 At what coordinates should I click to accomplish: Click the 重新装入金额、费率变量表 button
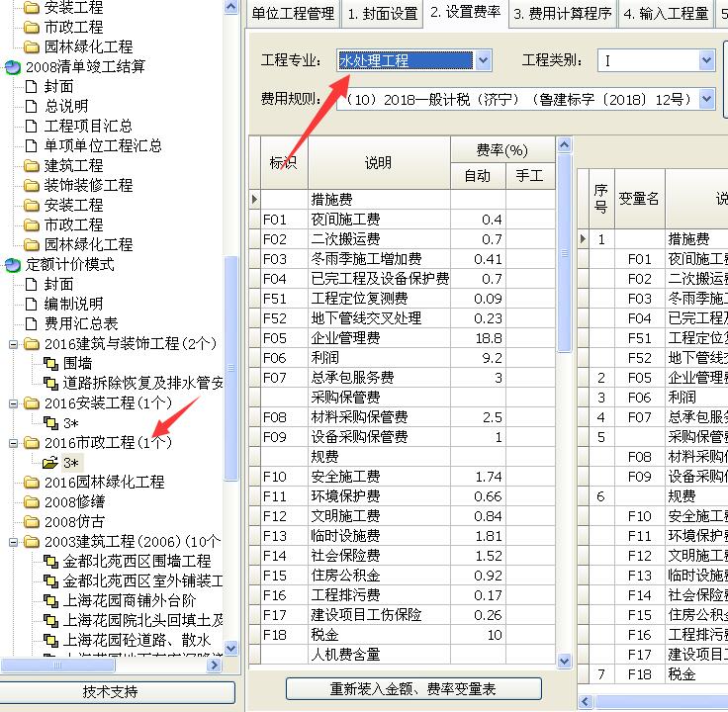[413, 689]
